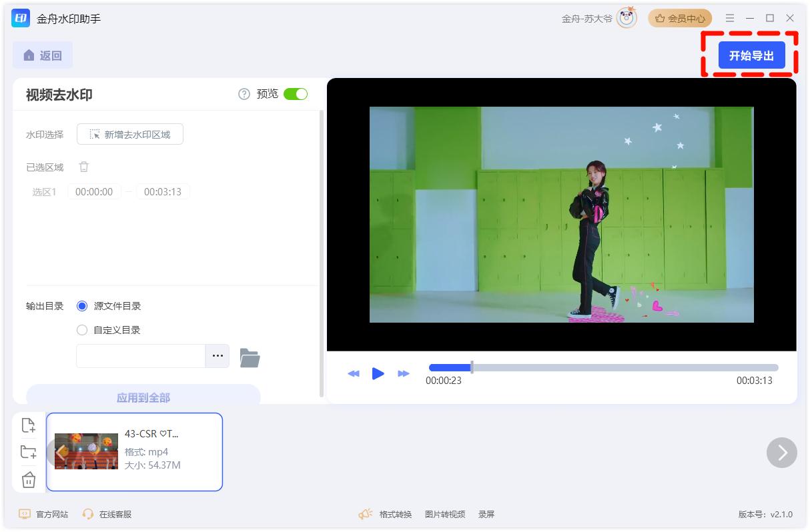The width and height of the screenshot is (810, 532).
Task: Open the output folder icon
Action: (250, 357)
